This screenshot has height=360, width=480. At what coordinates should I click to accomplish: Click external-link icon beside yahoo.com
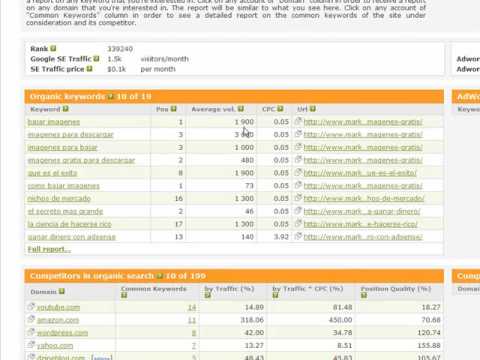coord(31,344)
